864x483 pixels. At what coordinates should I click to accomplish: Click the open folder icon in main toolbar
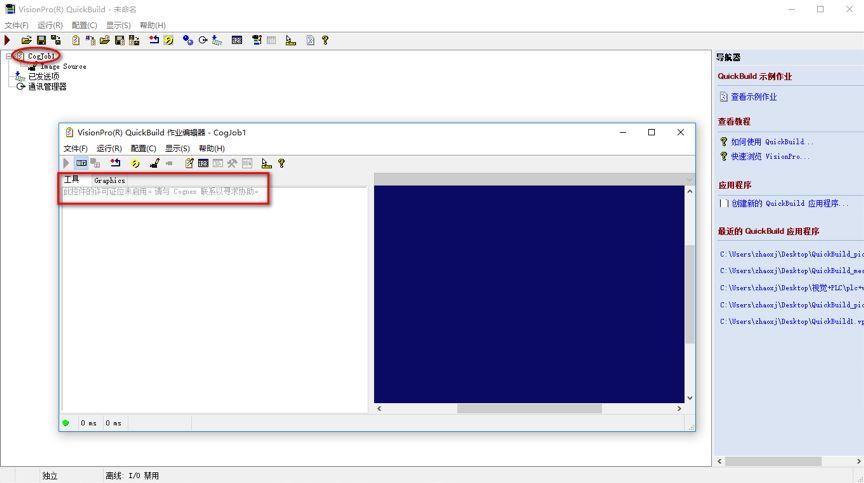pos(26,40)
